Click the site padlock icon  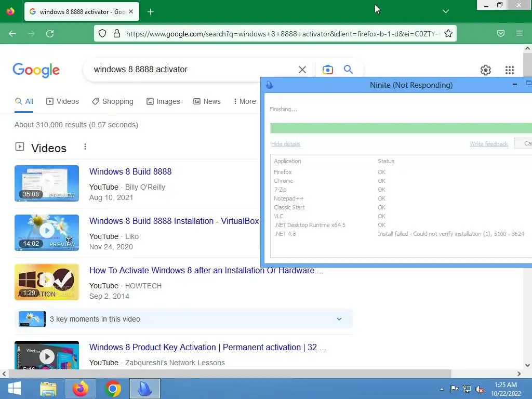coord(117,33)
